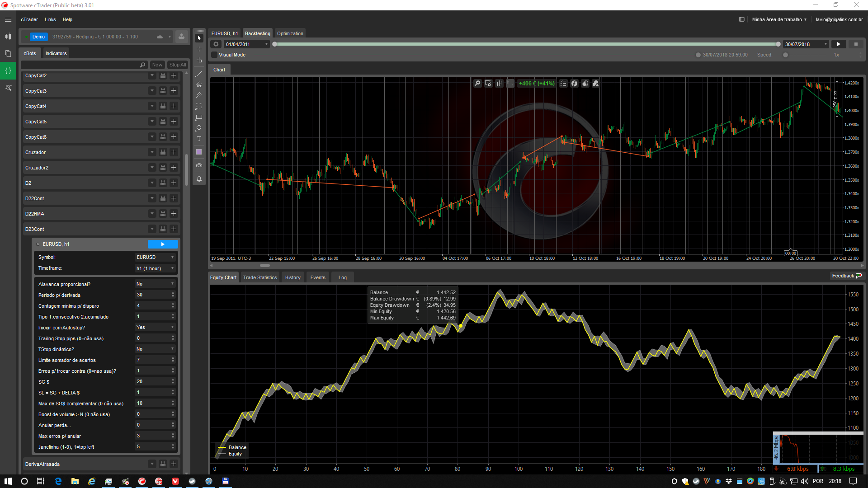Open backtesting settings gear
Screen dimensions: 868x488
[x=216, y=44]
